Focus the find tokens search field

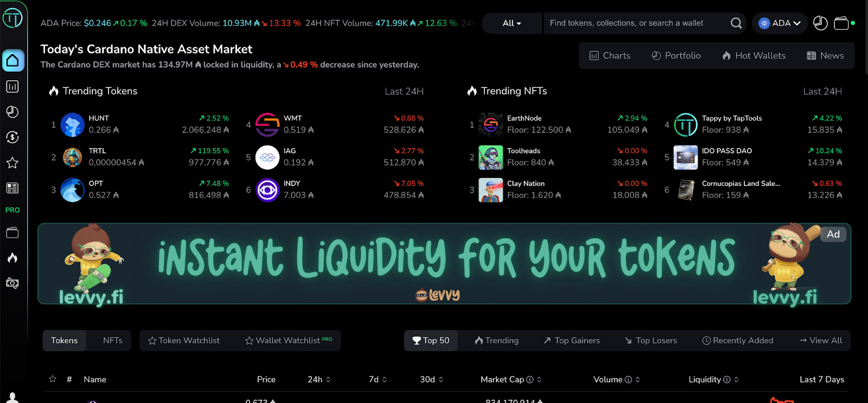636,23
